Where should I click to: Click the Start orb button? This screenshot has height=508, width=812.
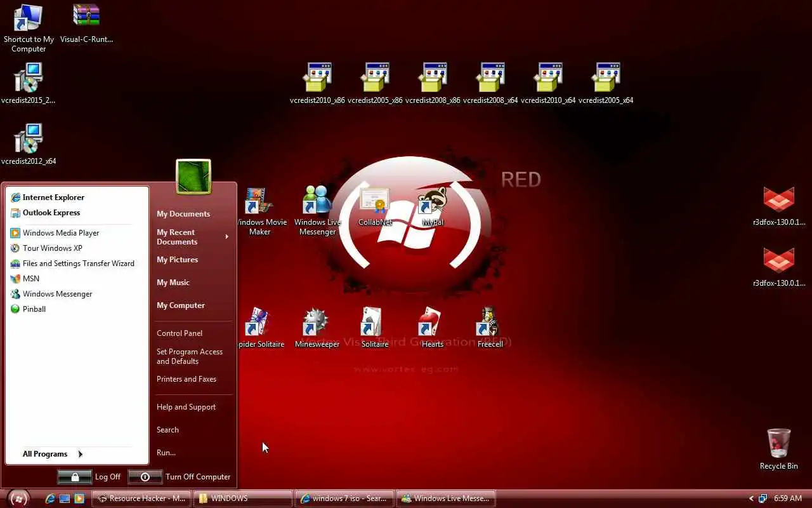pyautogui.click(x=18, y=498)
